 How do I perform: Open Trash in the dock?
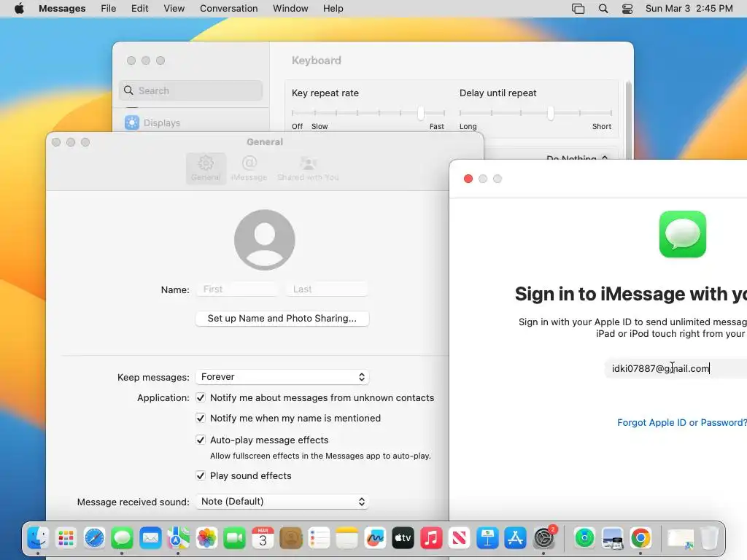(709, 538)
